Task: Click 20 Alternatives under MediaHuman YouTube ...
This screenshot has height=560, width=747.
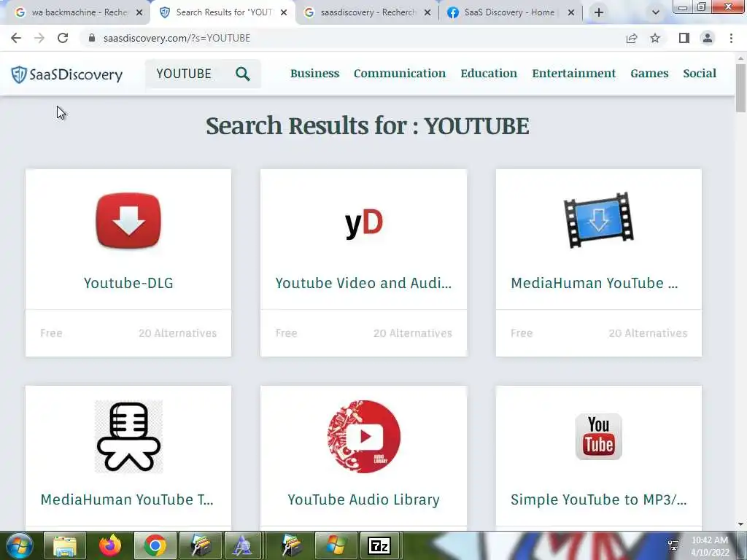Action: [x=648, y=333]
